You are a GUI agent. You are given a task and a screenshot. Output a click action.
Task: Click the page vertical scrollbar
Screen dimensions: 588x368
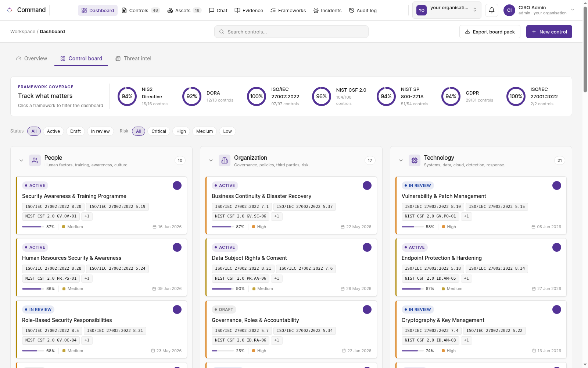(x=585, y=49)
